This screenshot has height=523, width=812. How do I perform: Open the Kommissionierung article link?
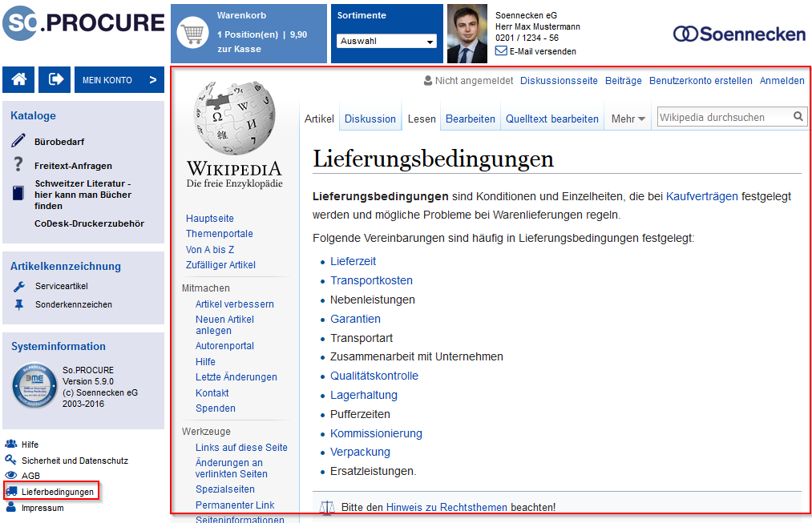[x=376, y=433]
